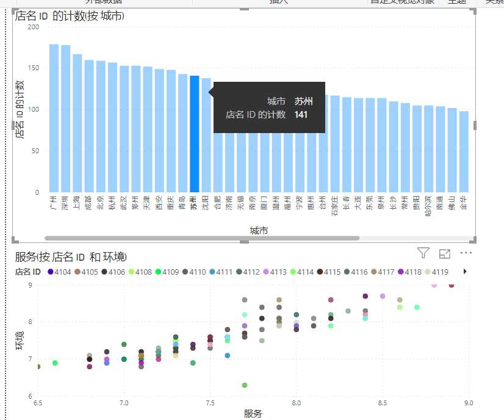This screenshot has width=504, height=420.
Task: Click the 服务 x-axis title on scatter chart
Action: [x=253, y=413]
